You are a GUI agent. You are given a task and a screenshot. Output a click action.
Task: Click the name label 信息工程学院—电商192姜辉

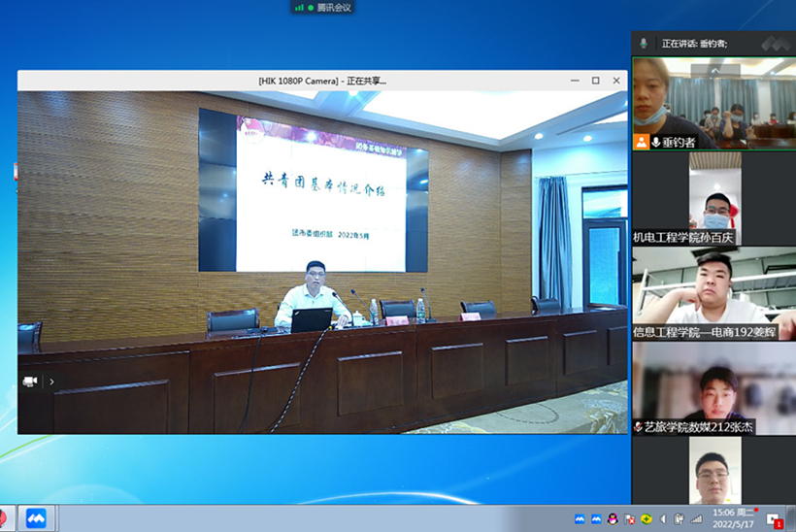pyautogui.click(x=705, y=332)
